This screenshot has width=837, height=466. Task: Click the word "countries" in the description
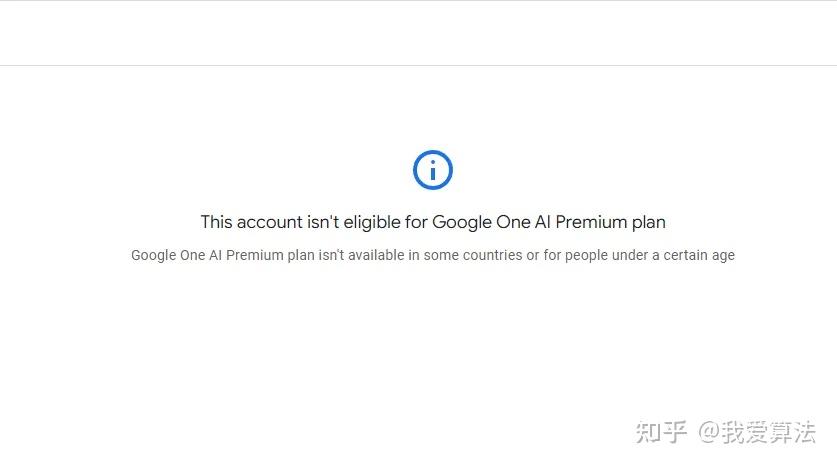pyautogui.click(x=492, y=255)
